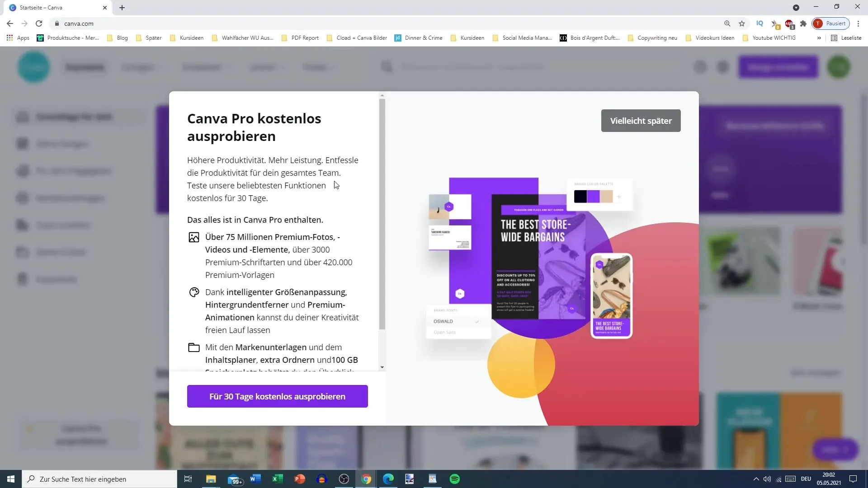The height and width of the screenshot is (488, 868).
Task: Open the Leseliste reading list
Action: (x=846, y=38)
